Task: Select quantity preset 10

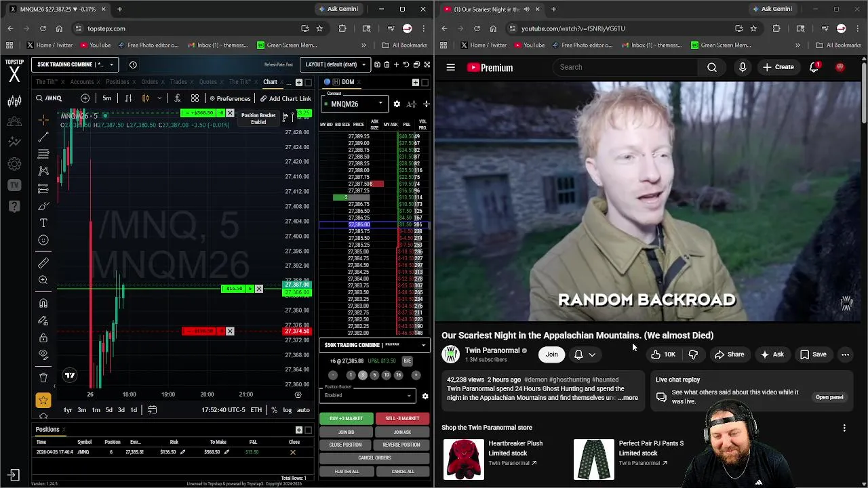Action: tap(387, 375)
